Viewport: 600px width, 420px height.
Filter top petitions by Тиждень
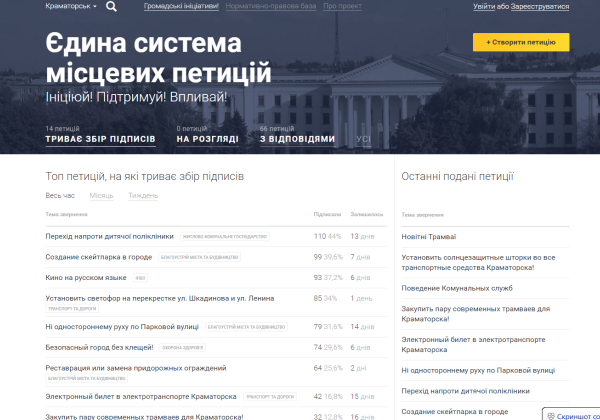click(x=143, y=195)
